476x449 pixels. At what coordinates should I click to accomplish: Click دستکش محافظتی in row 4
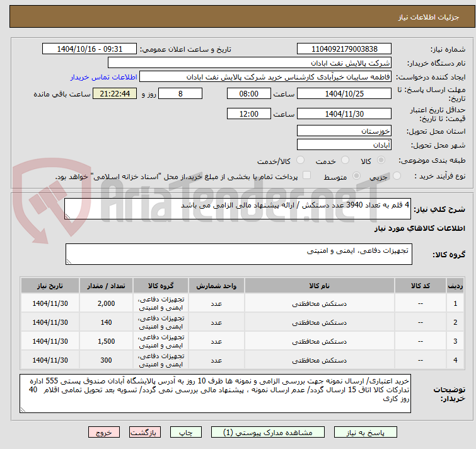pos(320,360)
